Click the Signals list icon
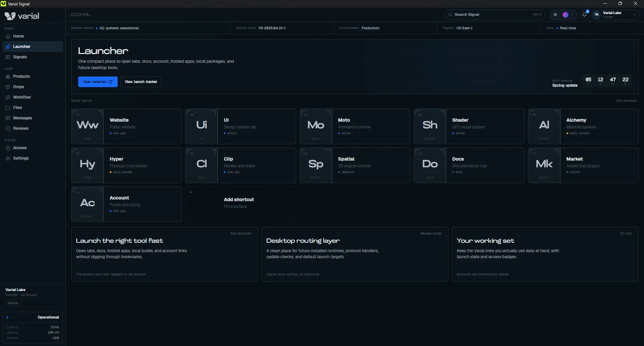Viewport: 644px width, 346px height. (8, 57)
